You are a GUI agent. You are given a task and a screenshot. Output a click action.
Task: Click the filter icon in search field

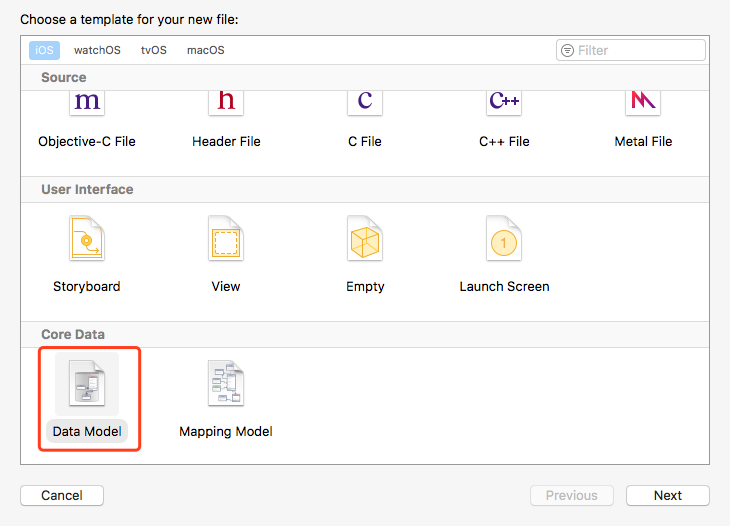click(567, 50)
